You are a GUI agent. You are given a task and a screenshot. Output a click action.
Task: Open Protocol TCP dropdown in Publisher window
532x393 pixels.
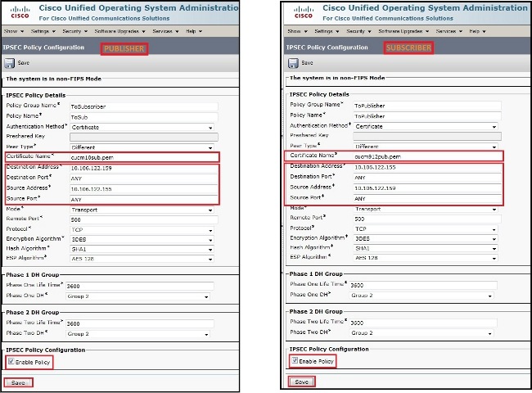tap(142, 230)
